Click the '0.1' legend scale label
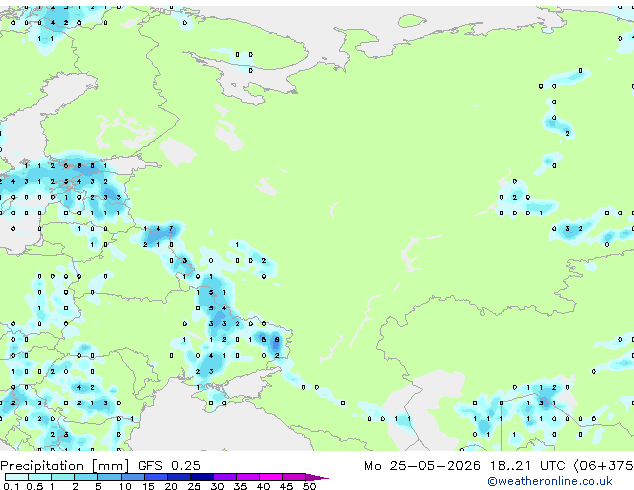Screen dimensions: 634x490 (11, 486)
